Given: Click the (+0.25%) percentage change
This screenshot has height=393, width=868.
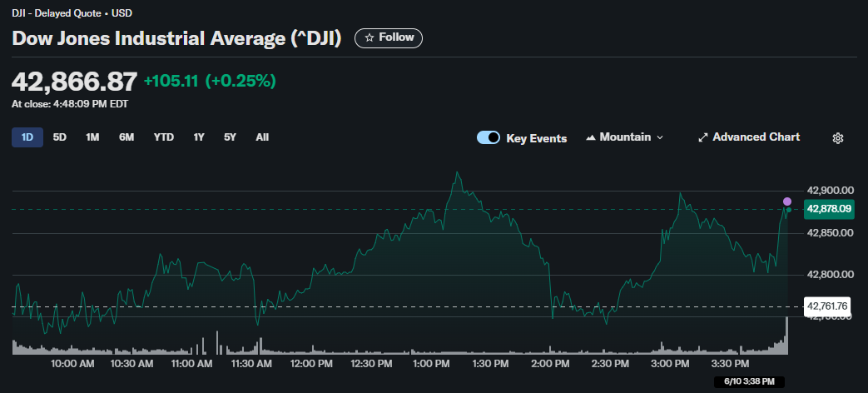Looking at the screenshot, I should [241, 82].
